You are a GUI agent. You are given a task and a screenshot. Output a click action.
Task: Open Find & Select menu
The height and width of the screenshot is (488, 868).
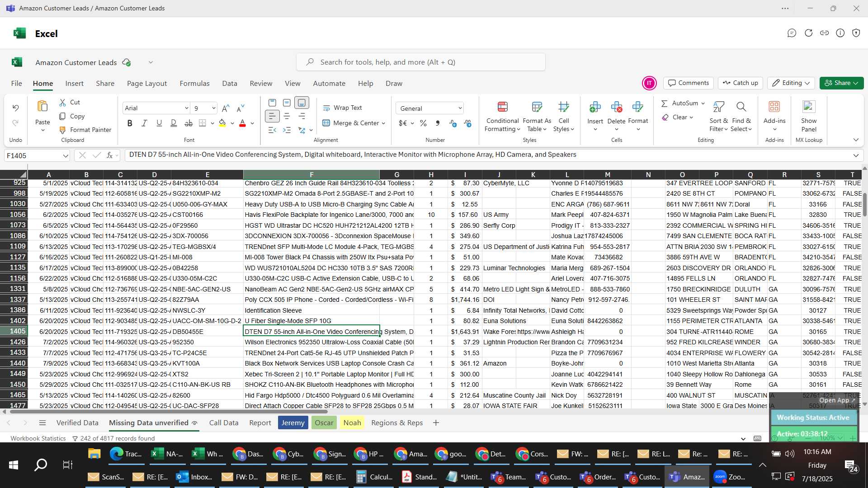coord(741,117)
